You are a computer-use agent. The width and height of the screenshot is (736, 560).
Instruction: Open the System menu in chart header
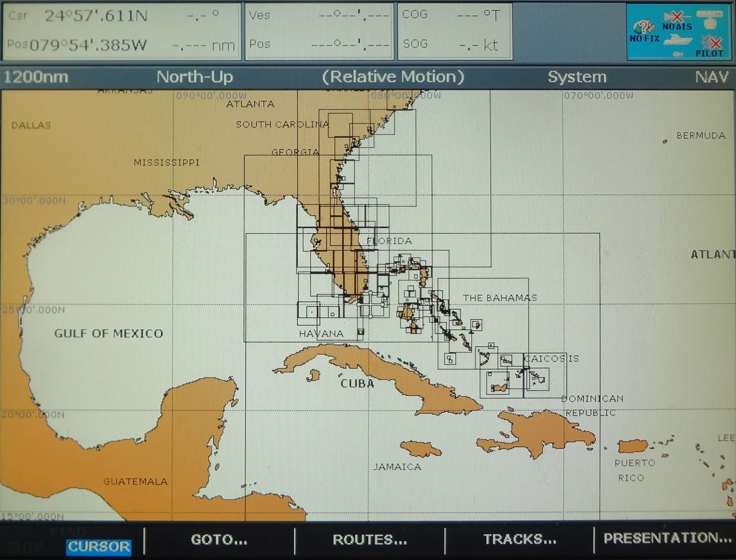click(577, 77)
